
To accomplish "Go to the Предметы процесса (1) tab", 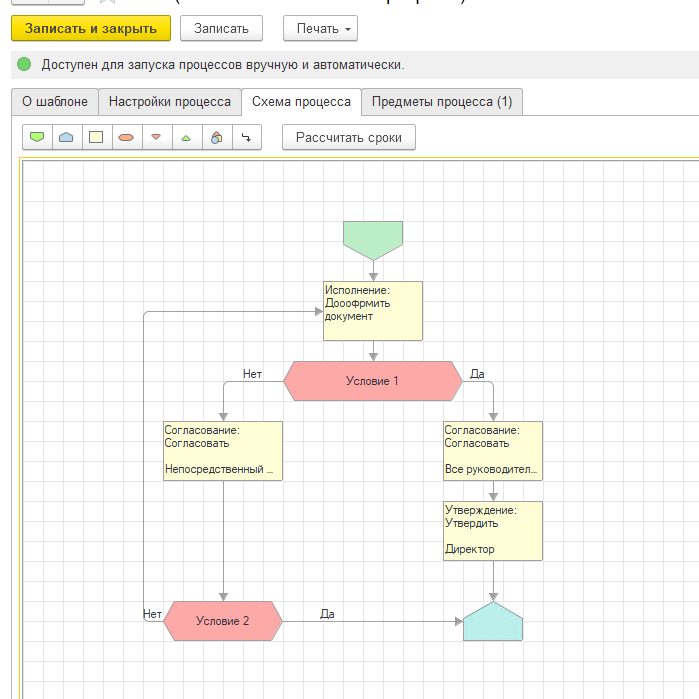I will (441, 102).
